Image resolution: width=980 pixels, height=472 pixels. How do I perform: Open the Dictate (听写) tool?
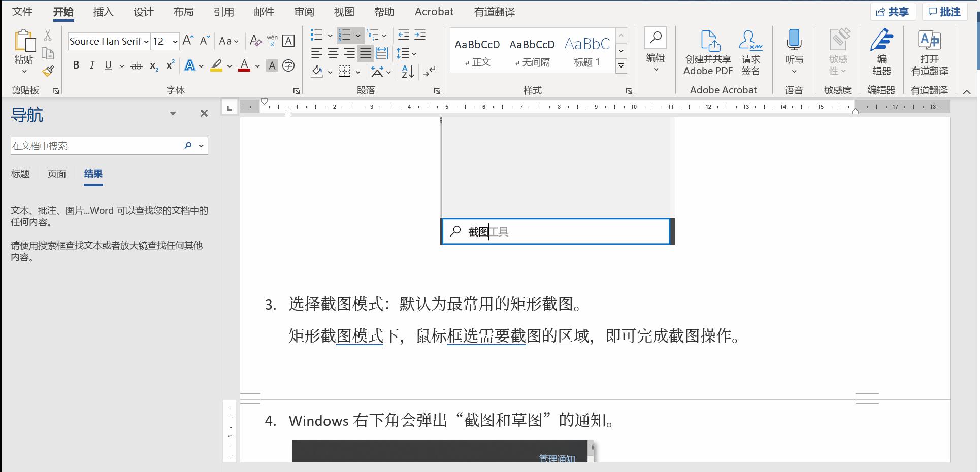click(794, 48)
